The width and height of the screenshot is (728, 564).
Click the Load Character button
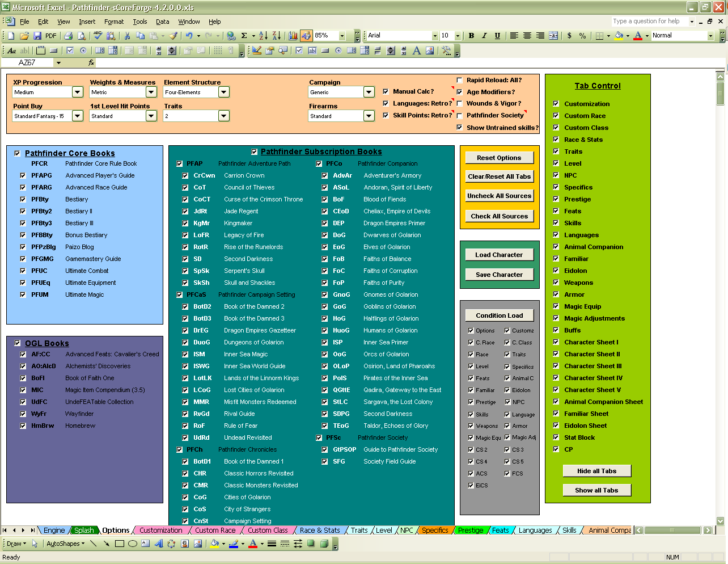499,255
